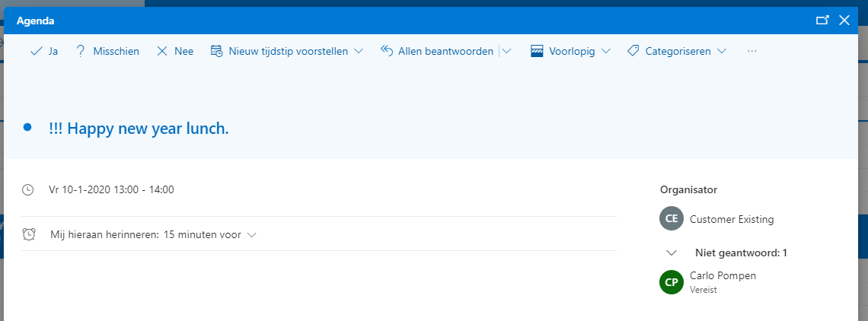Click the alarm clock reminder icon
The image size is (868, 321).
[29, 234]
